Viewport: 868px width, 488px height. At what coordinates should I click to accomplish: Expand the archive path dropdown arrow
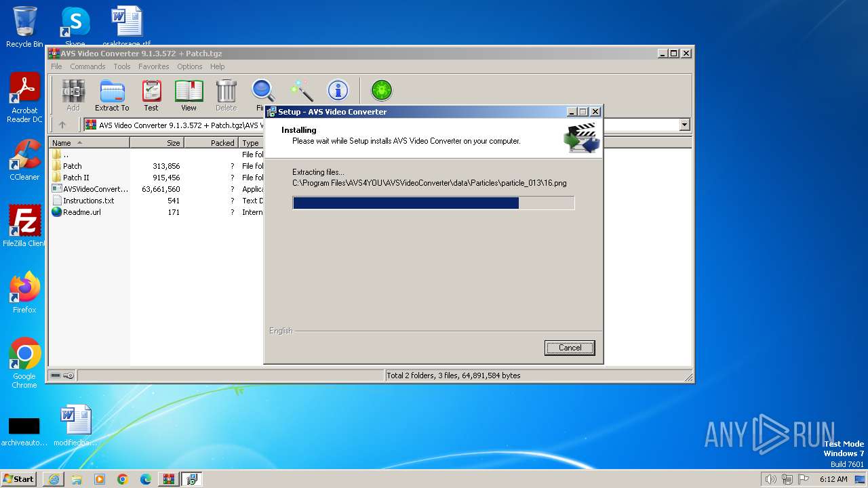(x=684, y=125)
